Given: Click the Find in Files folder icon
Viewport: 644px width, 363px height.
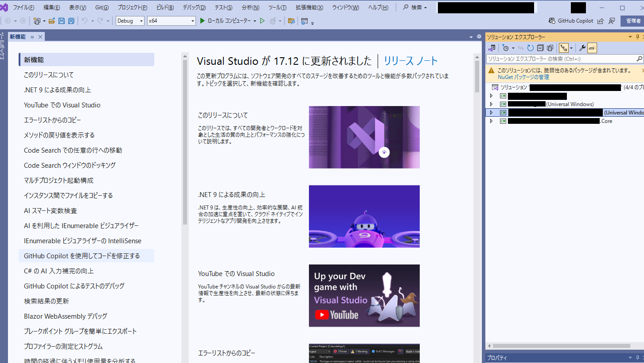Looking at the screenshot, I should point(291,21).
